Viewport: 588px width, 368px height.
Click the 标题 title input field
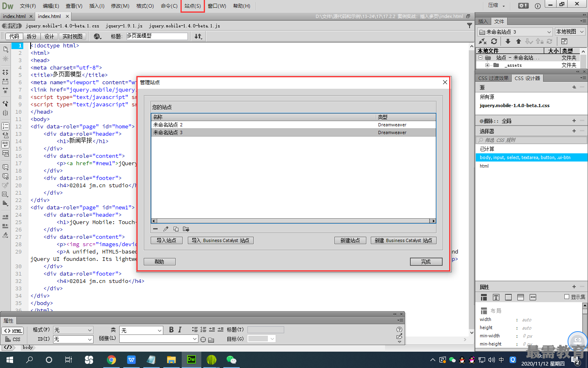click(x=156, y=36)
